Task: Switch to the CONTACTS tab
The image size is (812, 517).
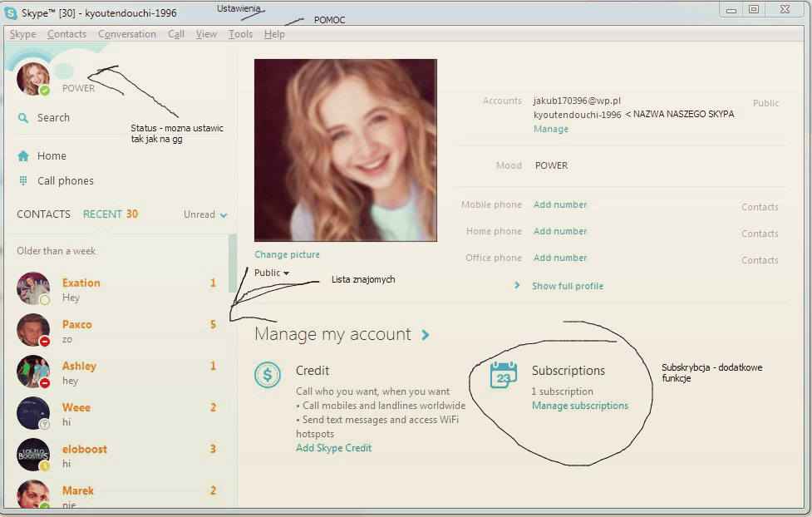Action: coord(43,214)
